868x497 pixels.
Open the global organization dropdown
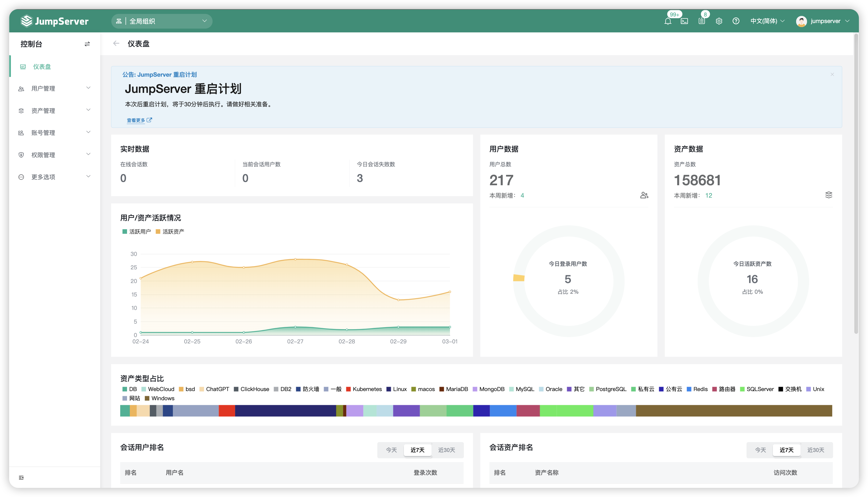[x=161, y=21]
